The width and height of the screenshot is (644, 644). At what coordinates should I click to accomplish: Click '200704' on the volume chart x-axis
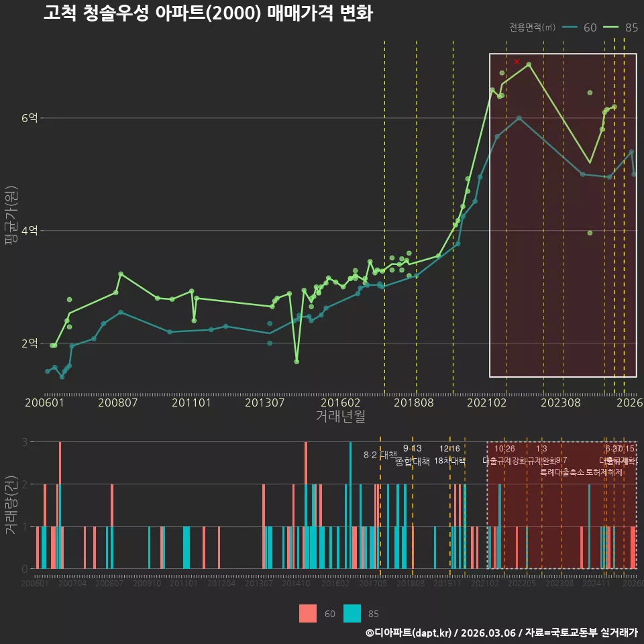[x=72, y=583]
